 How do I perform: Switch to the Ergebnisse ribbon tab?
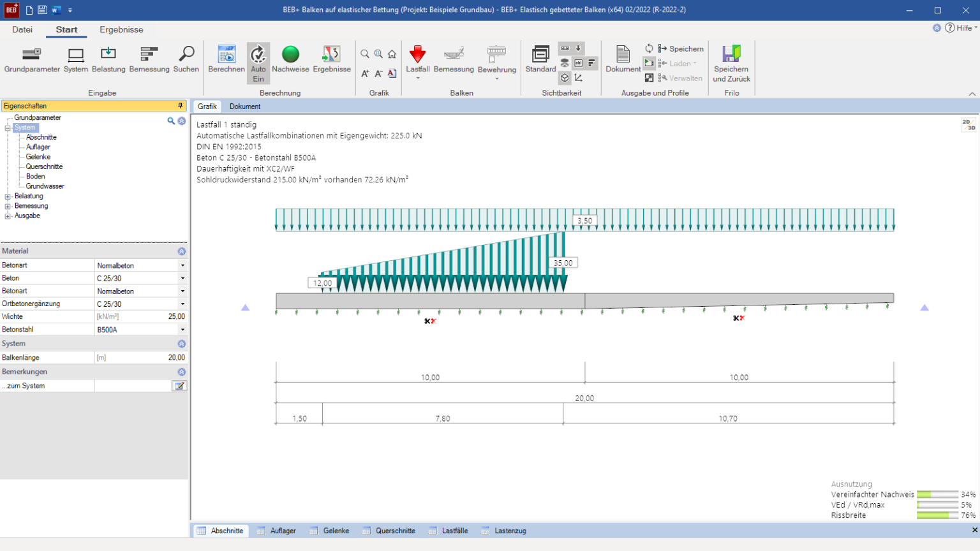tap(121, 29)
